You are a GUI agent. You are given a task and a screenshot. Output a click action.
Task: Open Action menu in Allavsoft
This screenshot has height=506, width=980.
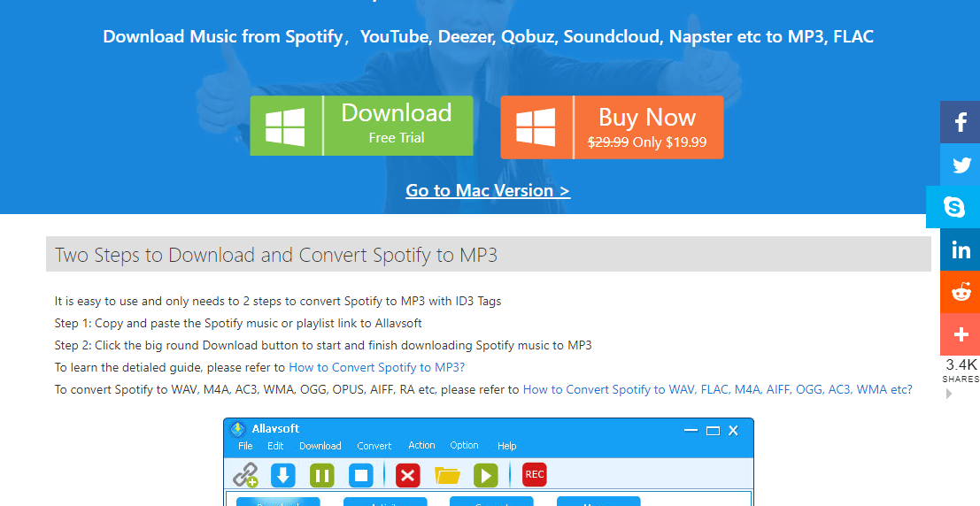[x=422, y=445]
